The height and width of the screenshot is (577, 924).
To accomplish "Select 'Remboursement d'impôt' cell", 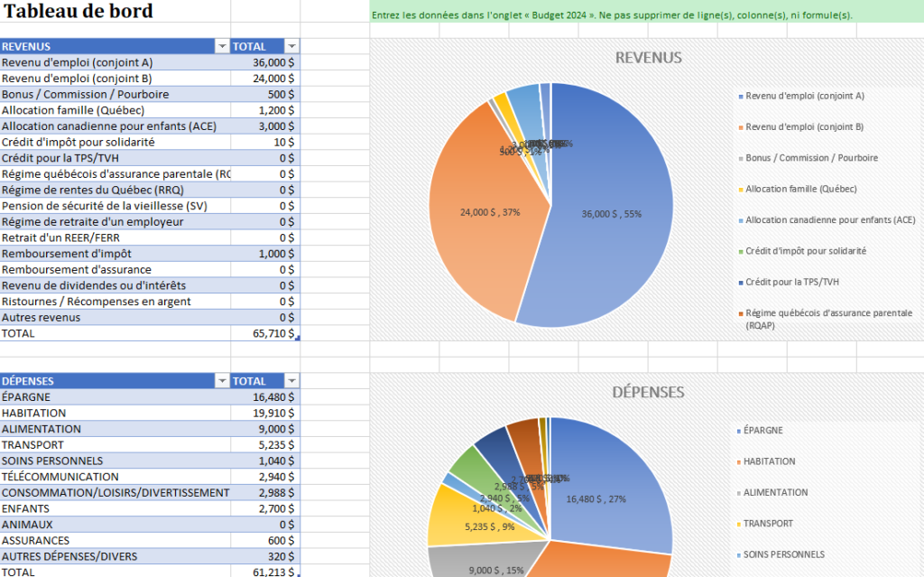I will point(115,254).
